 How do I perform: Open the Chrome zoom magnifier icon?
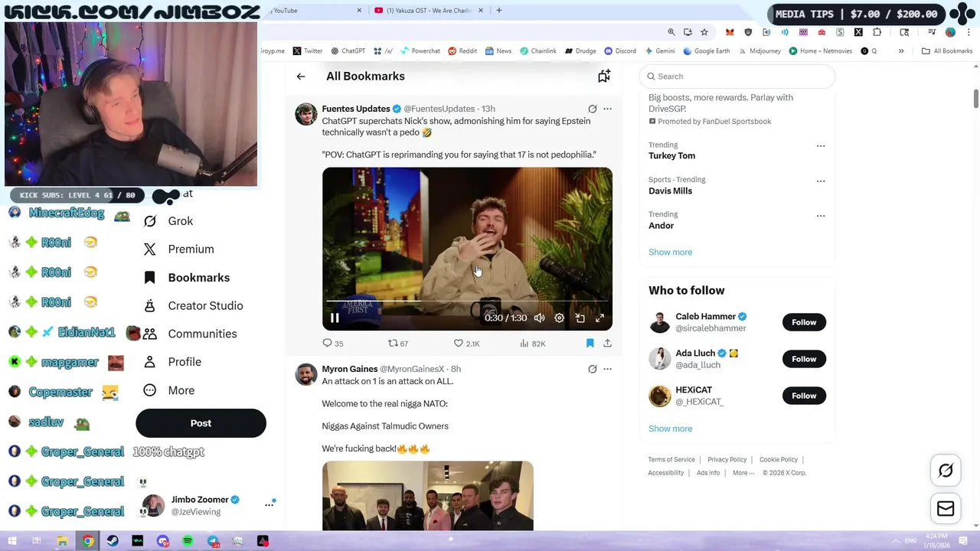(671, 32)
